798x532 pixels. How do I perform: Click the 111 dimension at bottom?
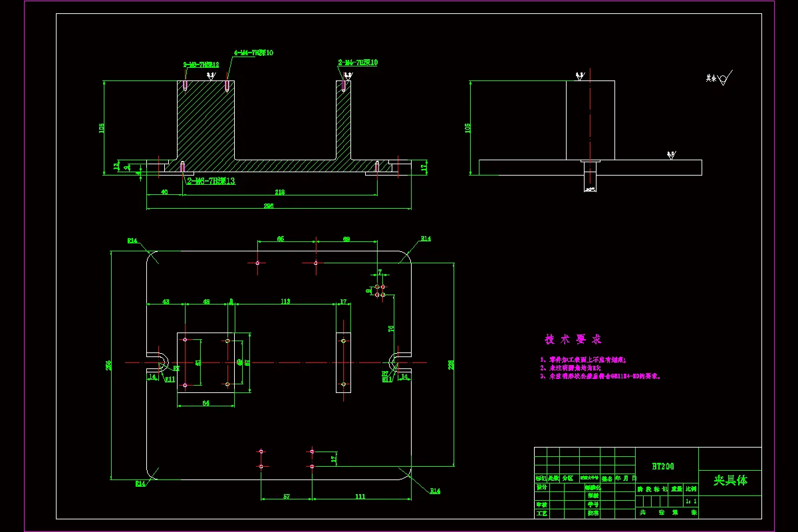click(x=360, y=496)
